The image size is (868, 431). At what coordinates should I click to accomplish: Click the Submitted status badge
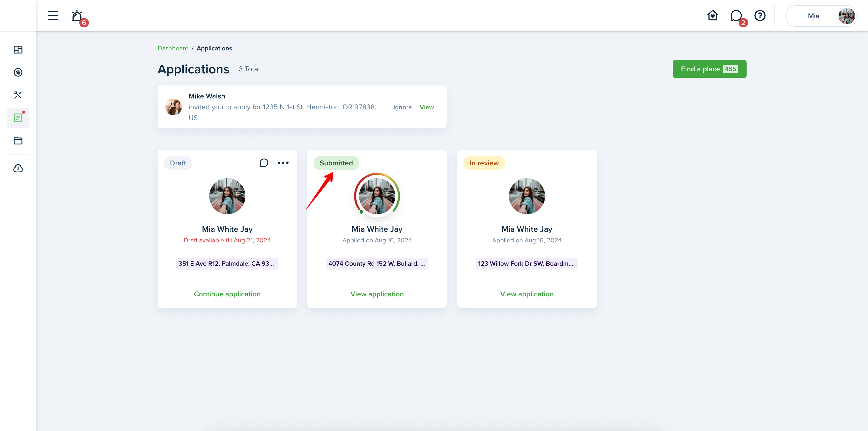tap(336, 163)
